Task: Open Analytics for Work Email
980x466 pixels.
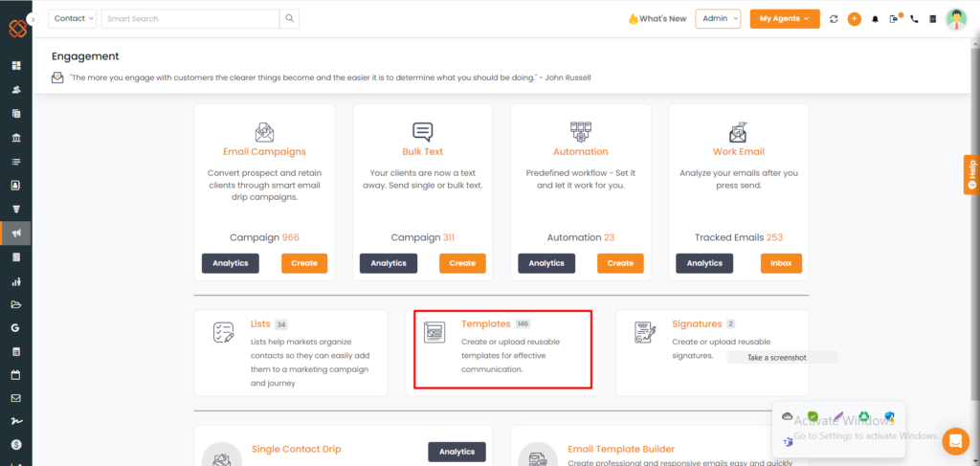Action: point(704,263)
